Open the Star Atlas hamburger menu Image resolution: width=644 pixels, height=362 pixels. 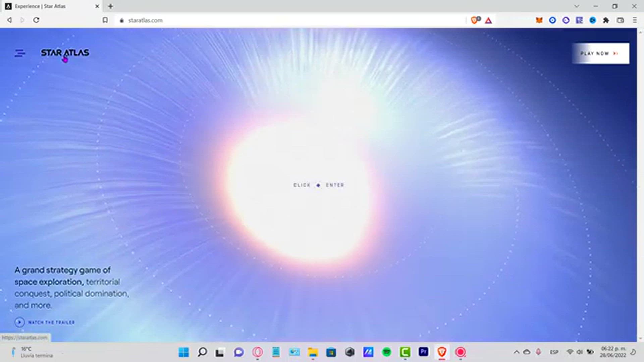coord(20,53)
